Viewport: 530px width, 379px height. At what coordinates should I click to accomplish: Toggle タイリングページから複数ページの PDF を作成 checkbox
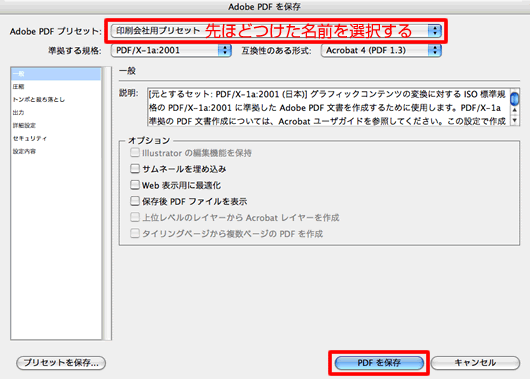[x=135, y=233]
